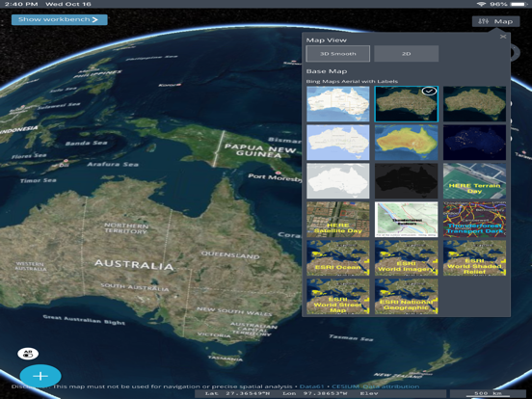
Task: Choose ESRI World Imagery base map
Action: 406,258
